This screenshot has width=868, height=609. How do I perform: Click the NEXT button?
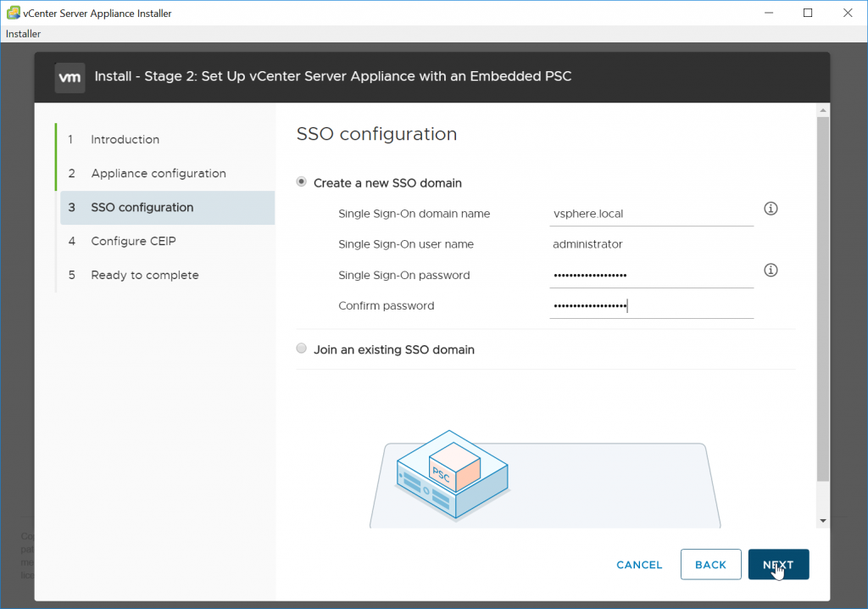(x=778, y=564)
